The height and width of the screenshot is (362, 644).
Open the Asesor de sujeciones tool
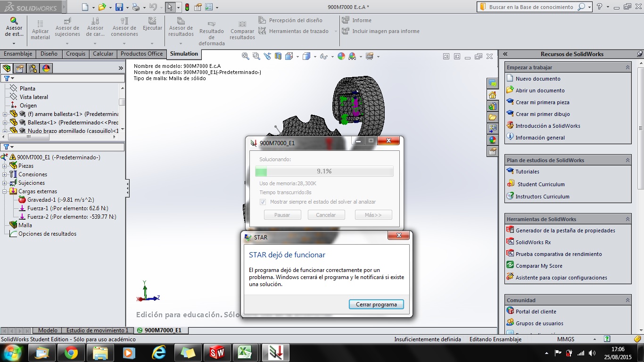pyautogui.click(x=67, y=28)
